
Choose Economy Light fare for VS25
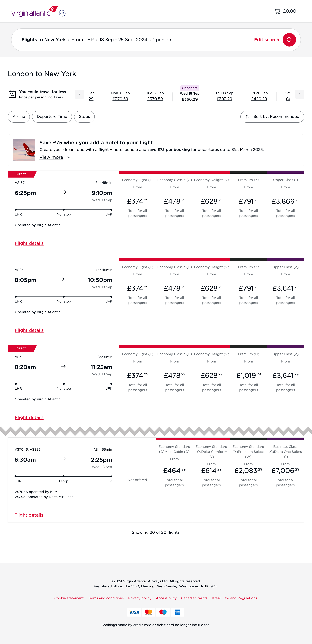[138, 288]
